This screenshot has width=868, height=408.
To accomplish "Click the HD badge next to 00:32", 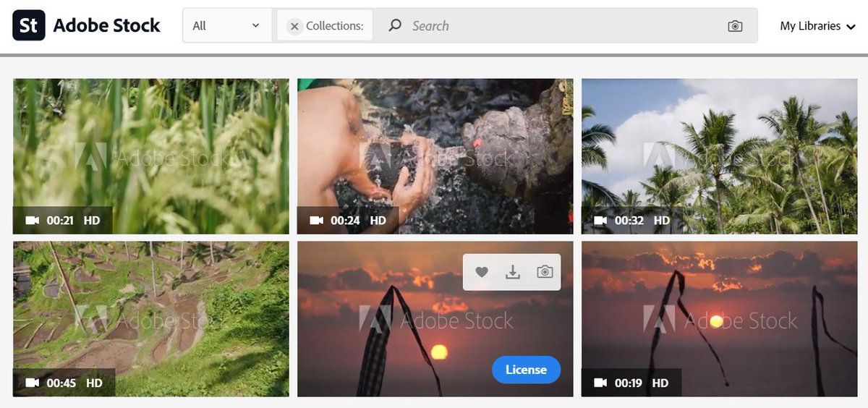I will coord(662,220).
